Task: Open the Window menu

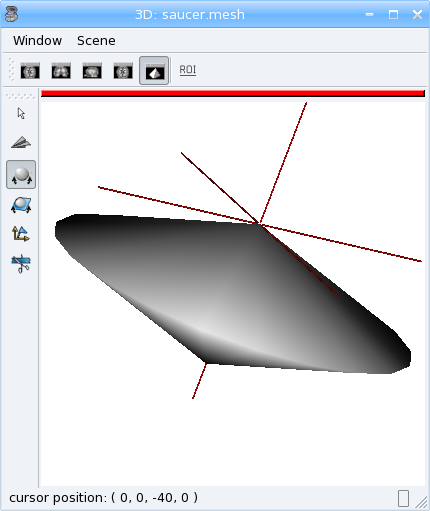Action: [37, 41]
